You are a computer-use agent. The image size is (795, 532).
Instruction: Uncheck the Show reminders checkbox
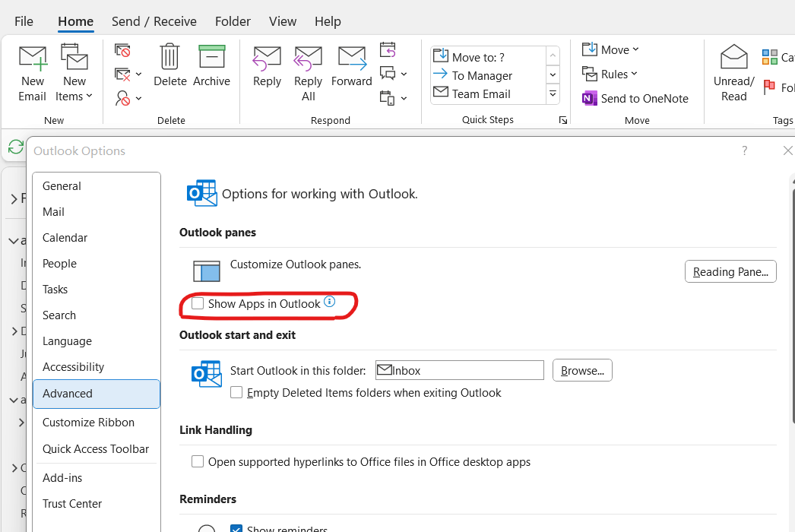click(x=236, y=528)
